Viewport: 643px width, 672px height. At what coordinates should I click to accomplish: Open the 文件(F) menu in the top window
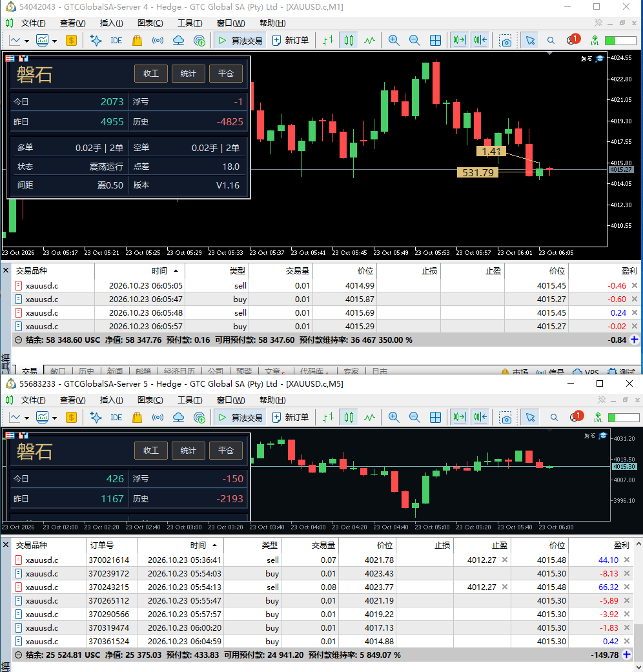click(x=33, y=23)
